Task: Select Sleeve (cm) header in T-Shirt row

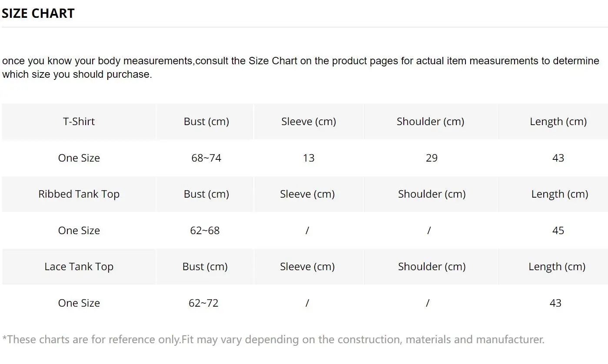Action: pos(309,122)
